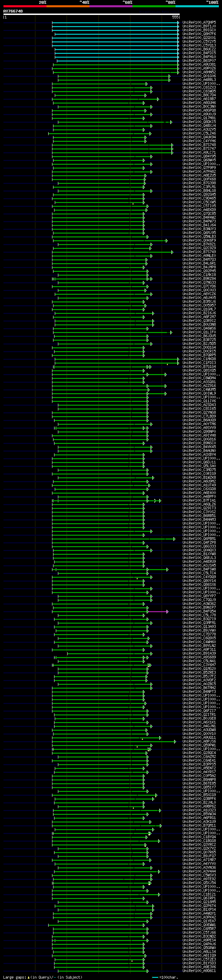
Task: Click the cyan ~100% identity legend bar
Action: coord(197,6)
